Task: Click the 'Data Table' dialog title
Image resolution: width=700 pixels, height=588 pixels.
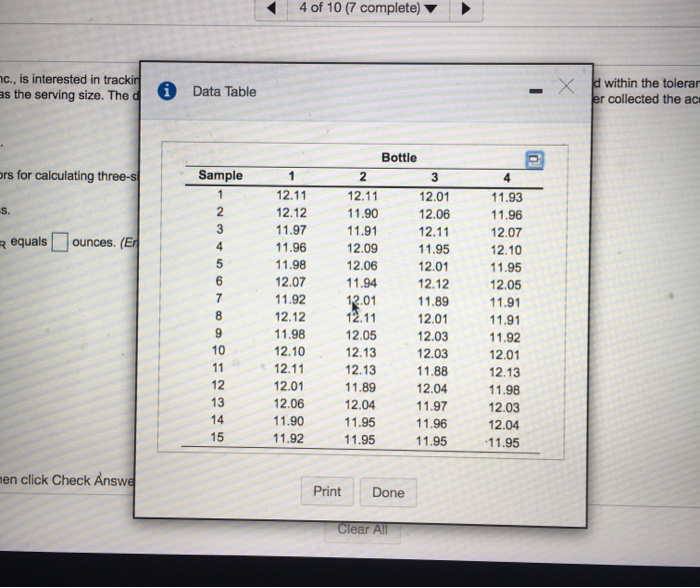Action: click(225, 92)
